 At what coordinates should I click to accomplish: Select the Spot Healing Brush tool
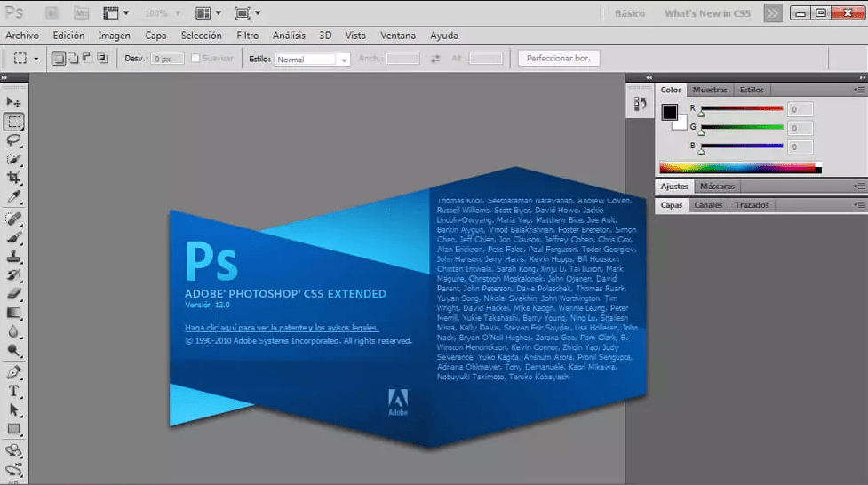(x=14, y=219)
